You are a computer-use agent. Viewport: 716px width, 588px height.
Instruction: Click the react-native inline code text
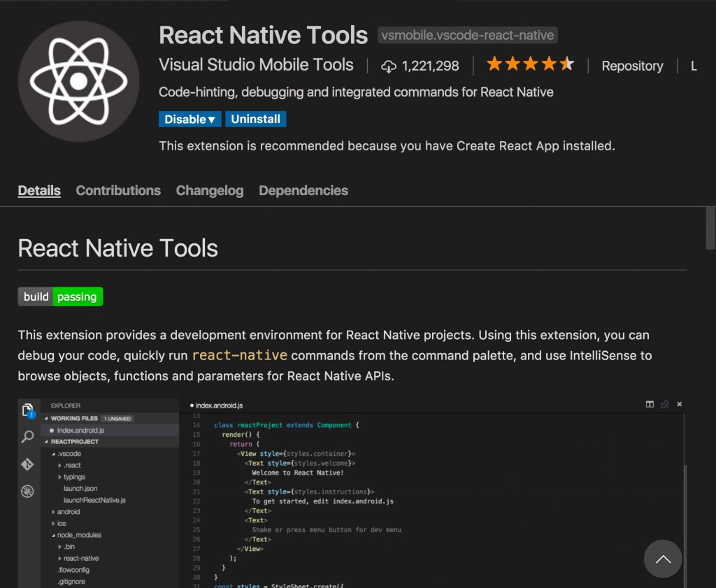pos(240,355)
